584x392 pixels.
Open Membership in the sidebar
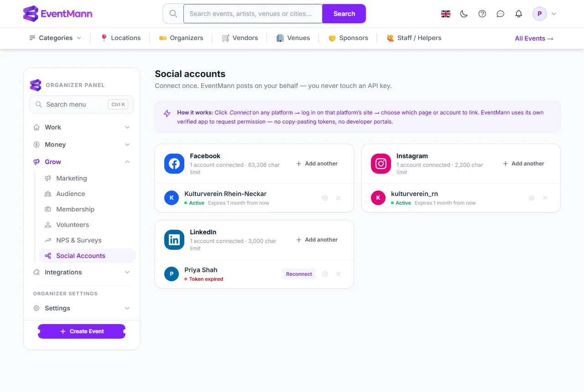point(87,209)
